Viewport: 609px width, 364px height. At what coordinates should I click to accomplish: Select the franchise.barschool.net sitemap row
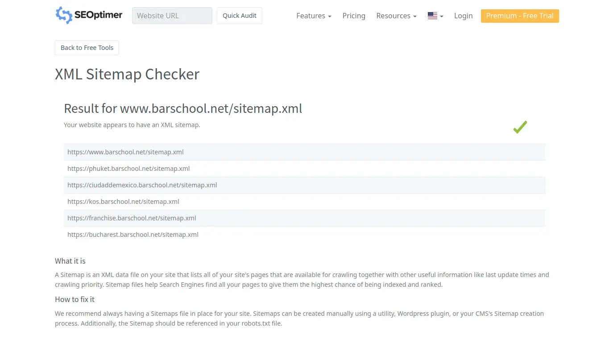pos(305,218)
